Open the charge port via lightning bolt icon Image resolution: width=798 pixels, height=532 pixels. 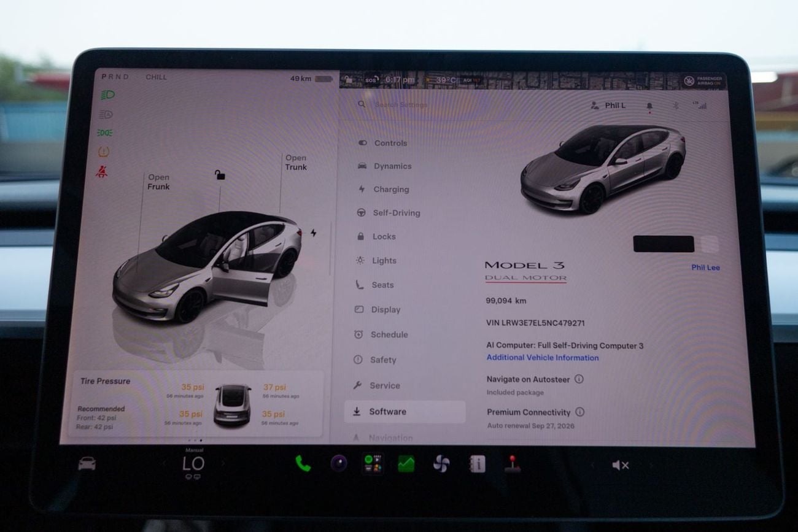coord(314,233)
